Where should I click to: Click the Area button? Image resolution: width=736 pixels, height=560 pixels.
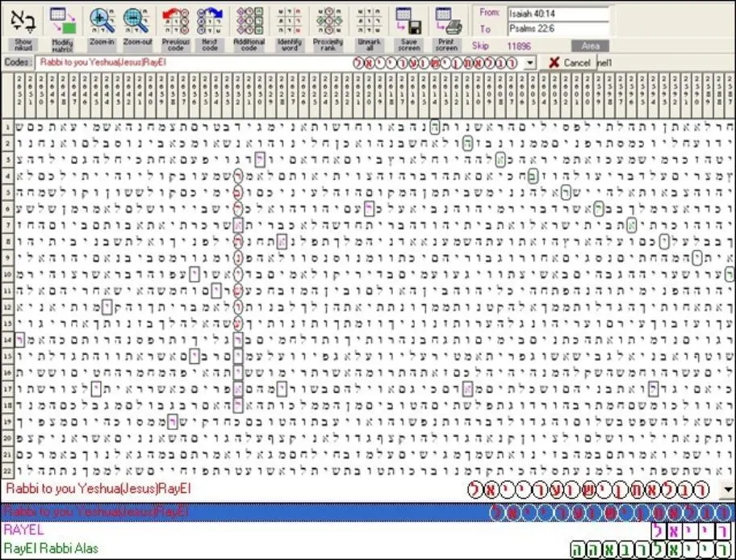(590, 46)
